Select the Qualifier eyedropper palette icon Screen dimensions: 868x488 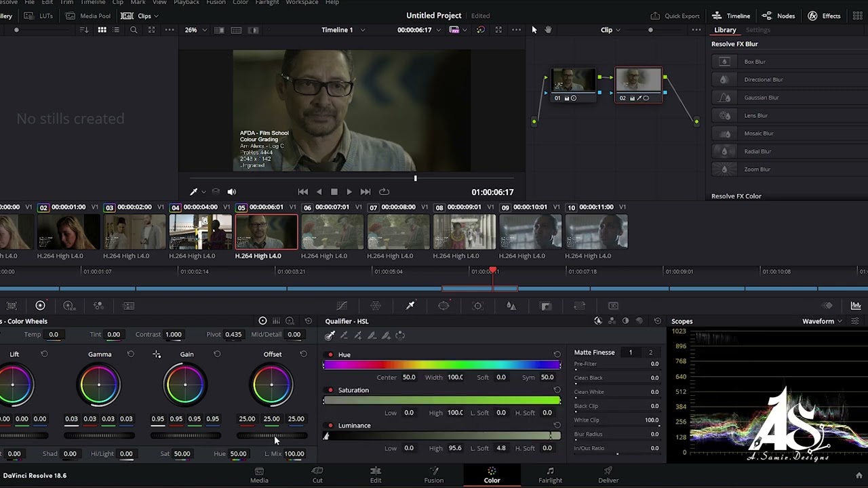click(410, 306)
